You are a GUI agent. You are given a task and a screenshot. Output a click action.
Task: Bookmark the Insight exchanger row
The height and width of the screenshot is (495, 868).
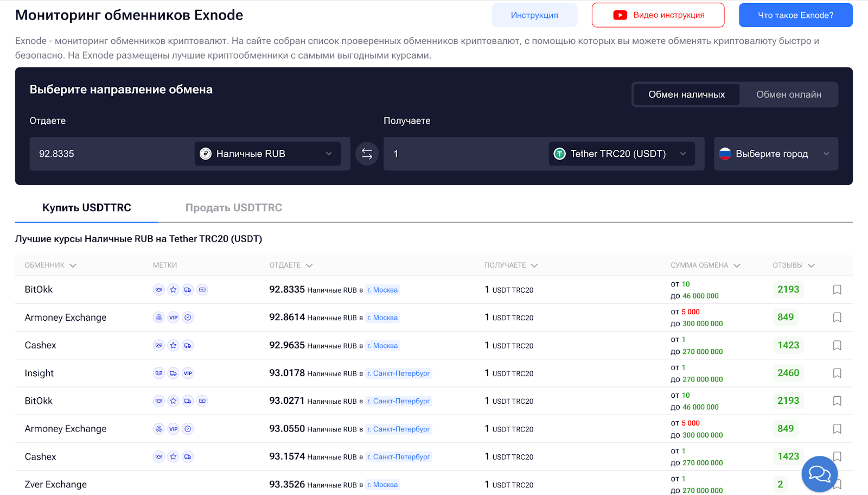click(x=837, y=373)
